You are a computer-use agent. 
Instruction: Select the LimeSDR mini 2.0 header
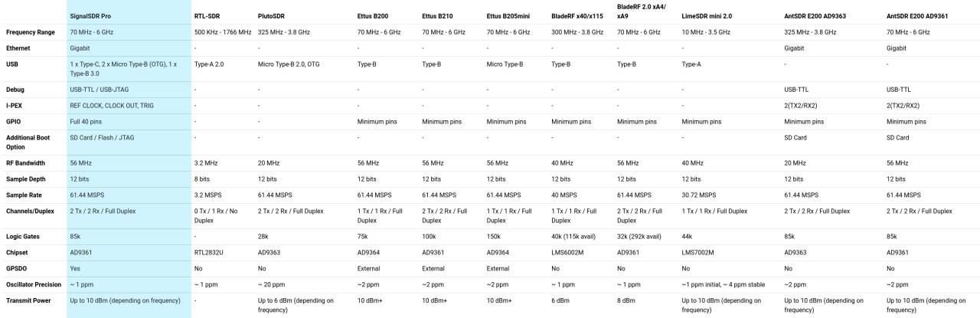pyautogui.click(x=707, y=15)
